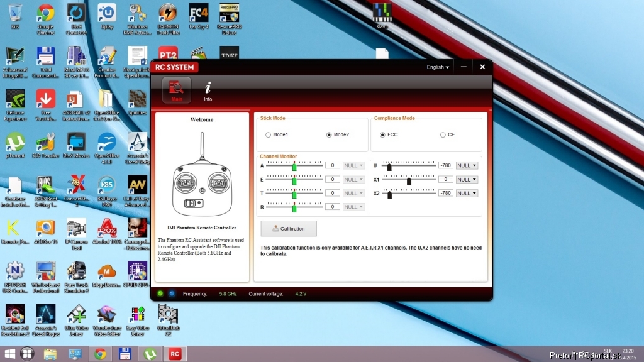This screenshot has width=644, height=362.
Task: Click the channel U slider handle
Action: [389, 167]
